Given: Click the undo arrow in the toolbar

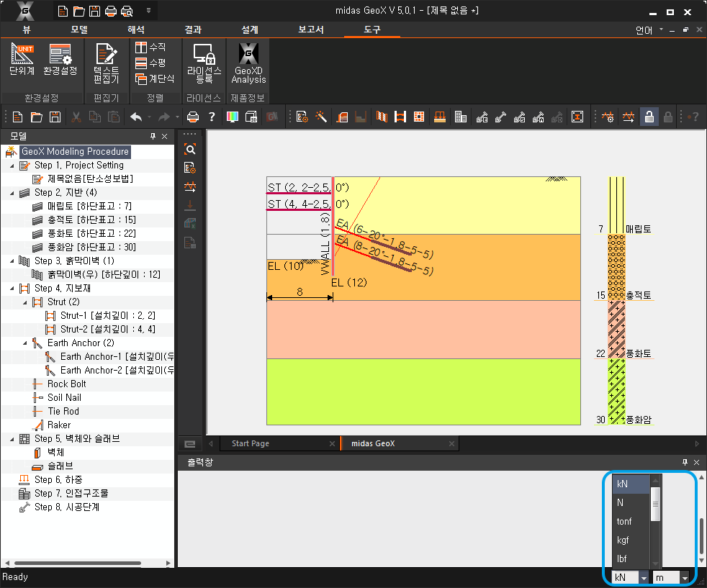Looking at the screenshot, I should coord(135,117).
